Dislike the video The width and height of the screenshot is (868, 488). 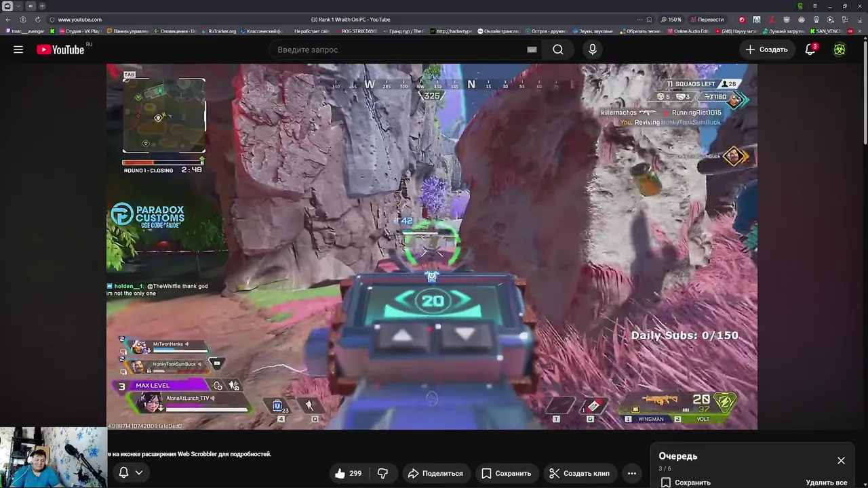[x=383, y=473]
